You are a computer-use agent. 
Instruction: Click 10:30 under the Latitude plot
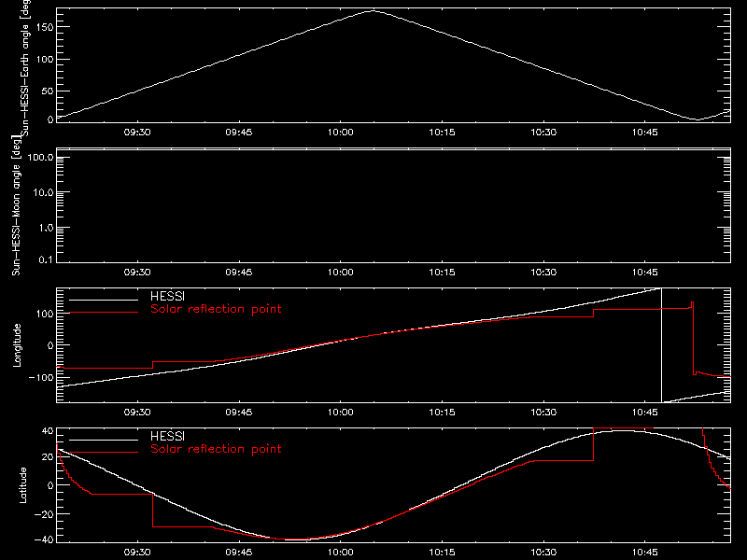point(543,552)
